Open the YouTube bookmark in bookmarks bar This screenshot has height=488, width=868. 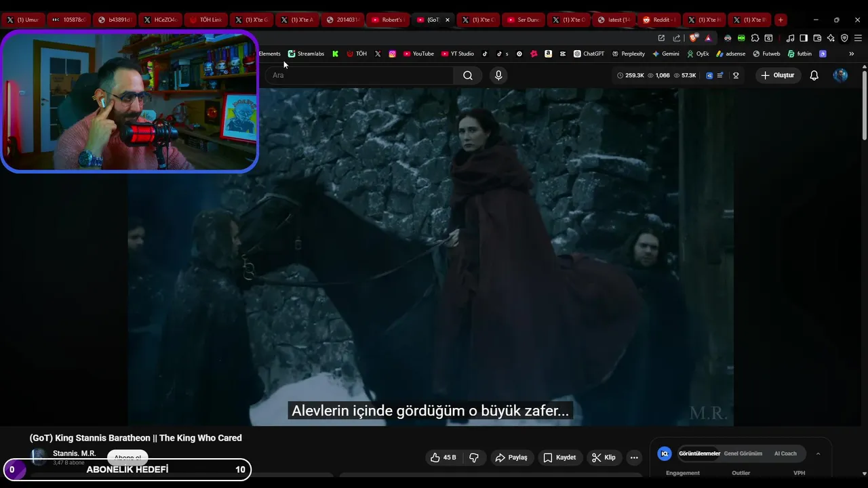pos(418,54)
